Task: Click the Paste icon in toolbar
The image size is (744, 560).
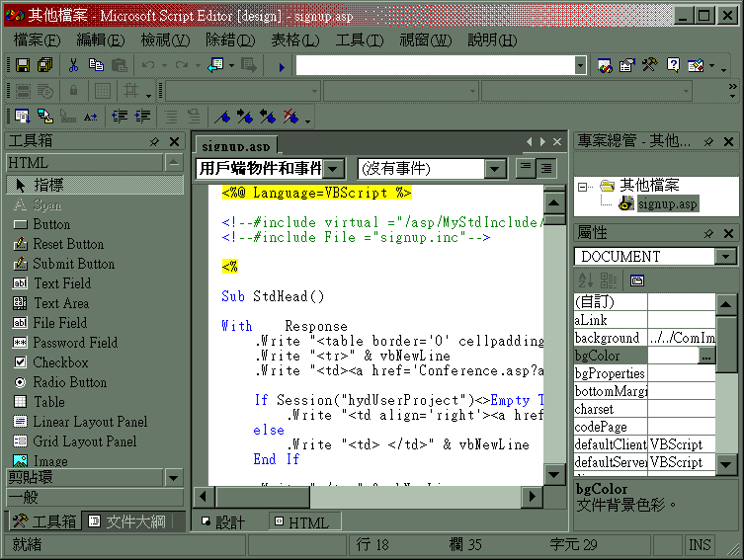Action: tap(120, 65)
